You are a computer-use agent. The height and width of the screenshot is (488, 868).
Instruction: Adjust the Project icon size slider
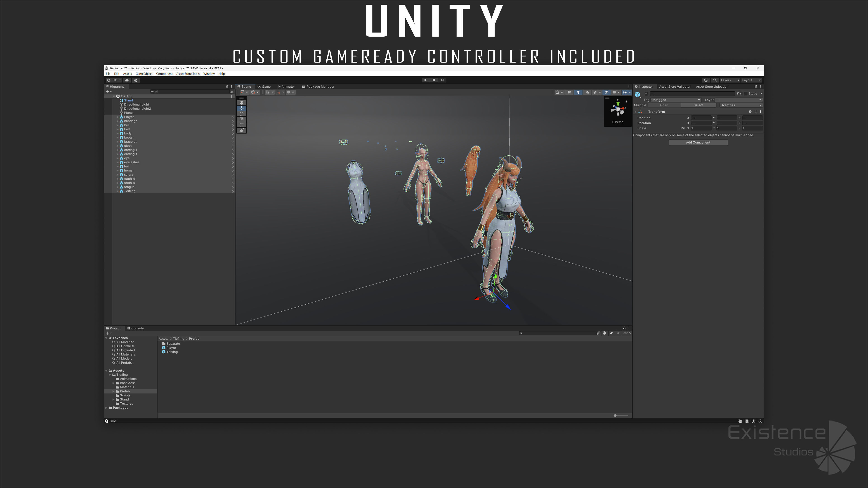(615, 415)
